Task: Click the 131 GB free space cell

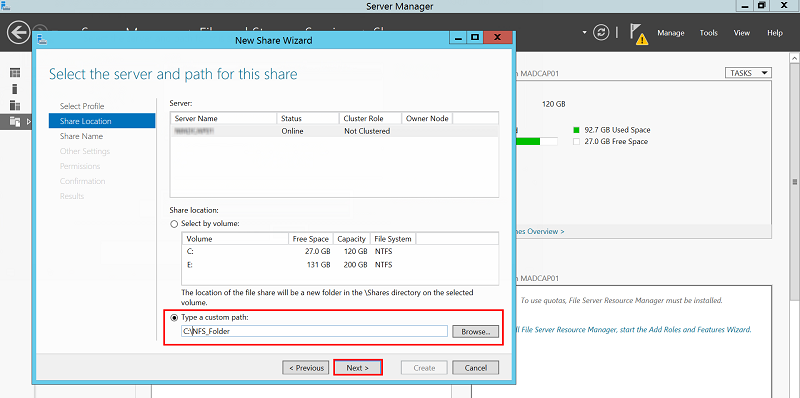Action: (318, 265)
